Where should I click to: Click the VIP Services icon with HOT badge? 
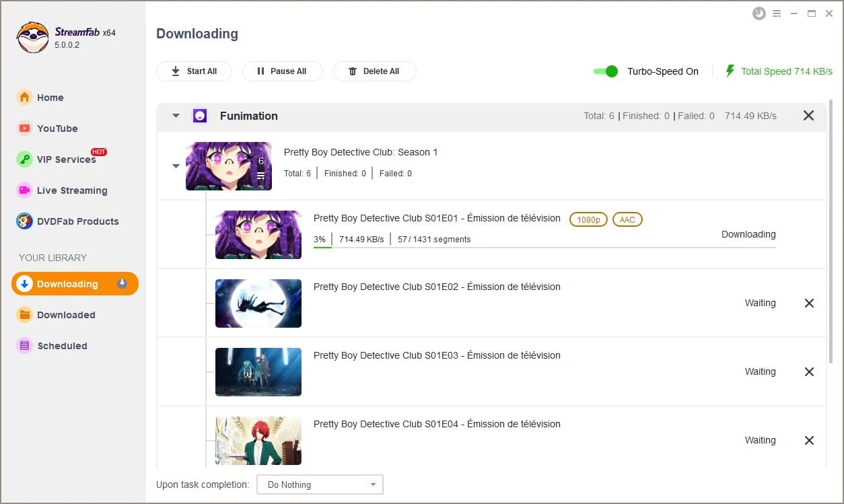click(24, 159)
